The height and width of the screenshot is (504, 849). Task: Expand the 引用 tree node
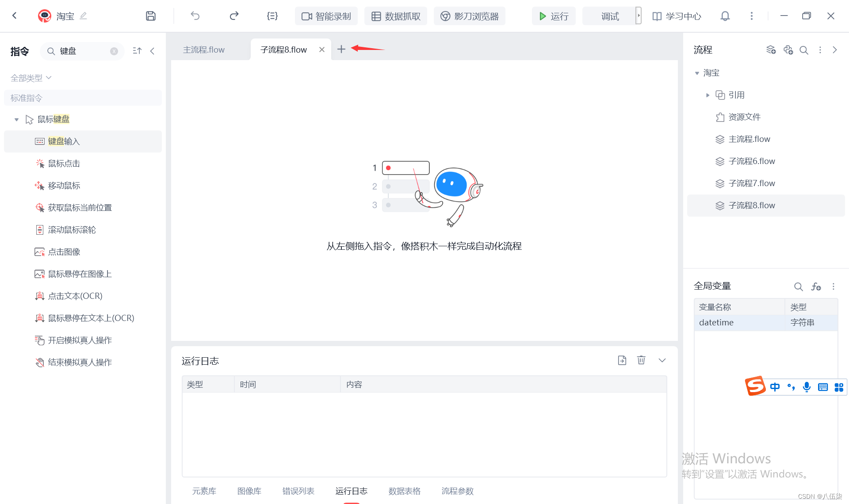pyautogui.click(x=707, y=95)
